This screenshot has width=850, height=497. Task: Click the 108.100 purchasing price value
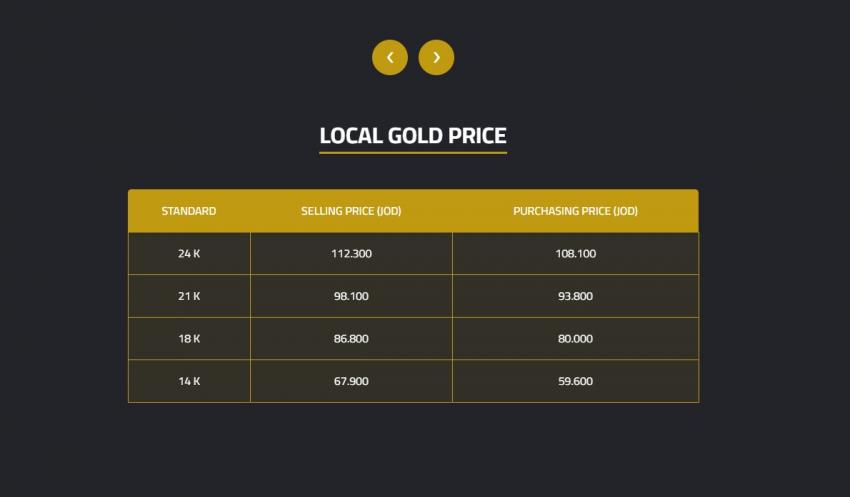575,254
